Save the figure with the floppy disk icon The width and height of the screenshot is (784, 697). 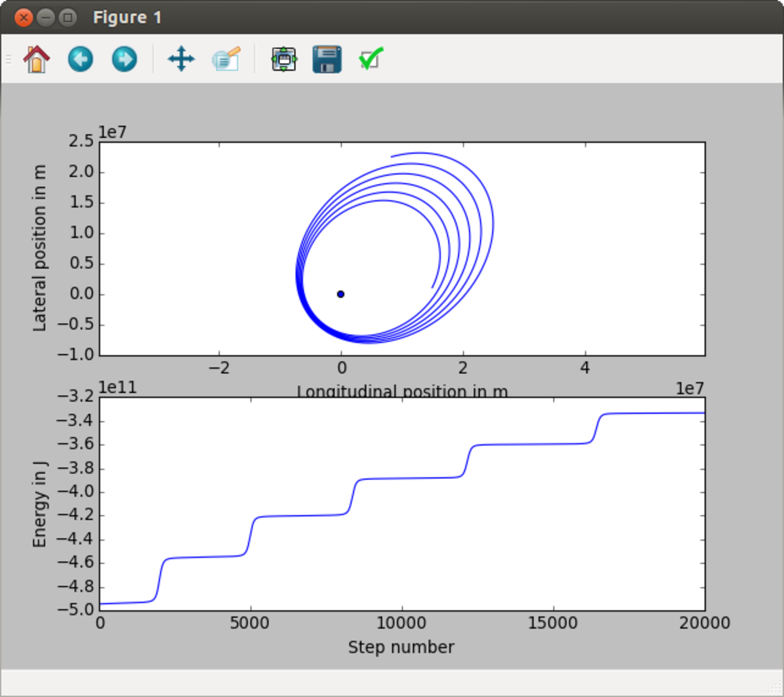tap(327, 59)
